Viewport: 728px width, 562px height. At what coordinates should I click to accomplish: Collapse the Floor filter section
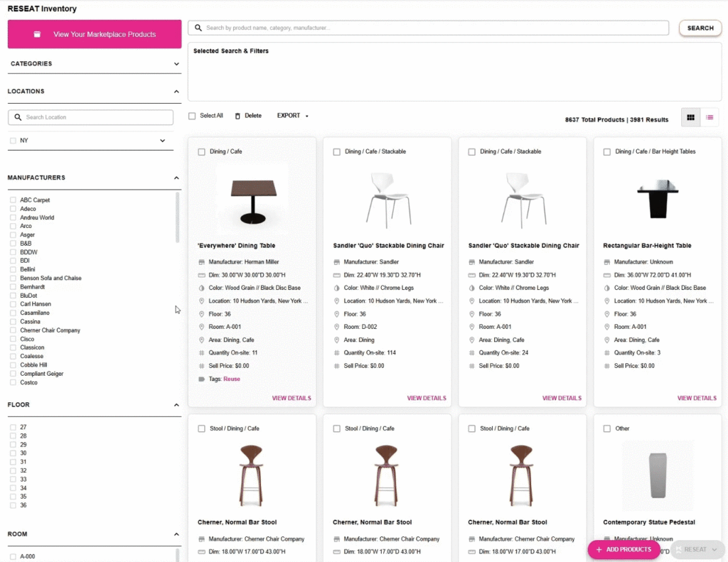[x=176, y=405]
